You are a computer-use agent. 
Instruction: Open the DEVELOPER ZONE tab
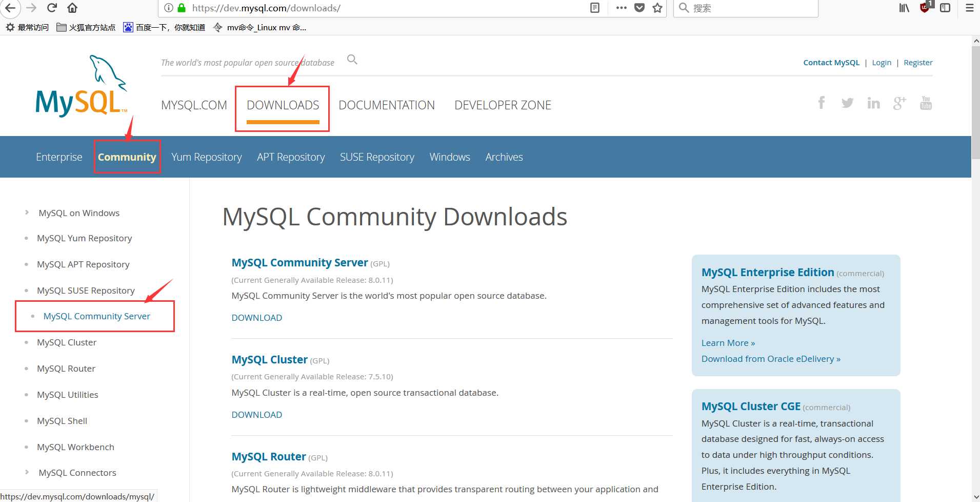coord(503,105)
